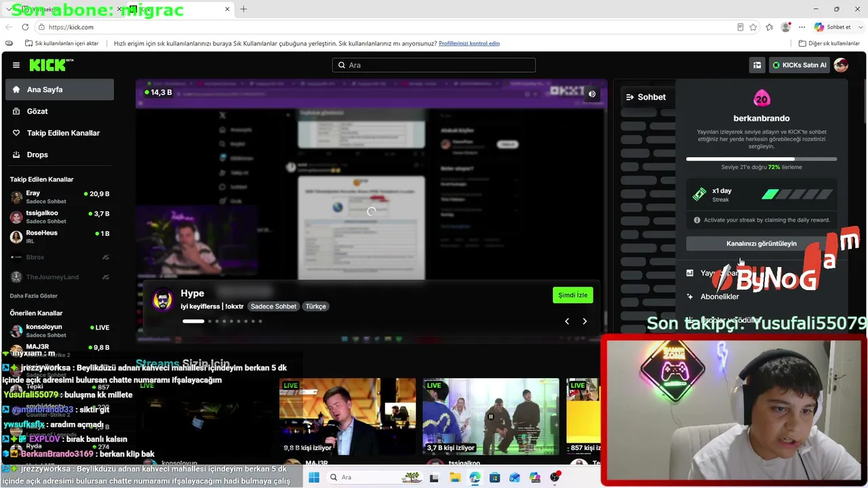This screenshot has width=868, height=488.
Task: Click Sık kullanılanları içeri aktar
Action: click(62, 43)
